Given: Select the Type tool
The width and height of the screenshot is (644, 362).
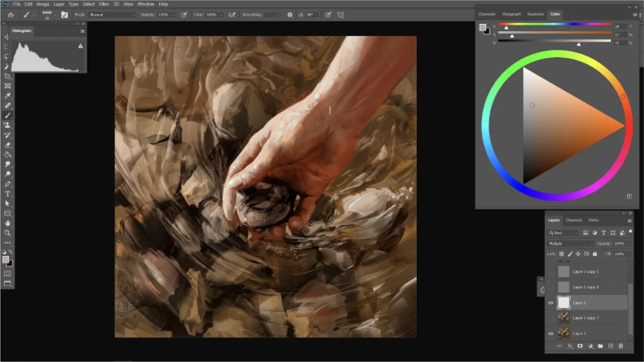Looking at the screenshot, I should point(7,194).
